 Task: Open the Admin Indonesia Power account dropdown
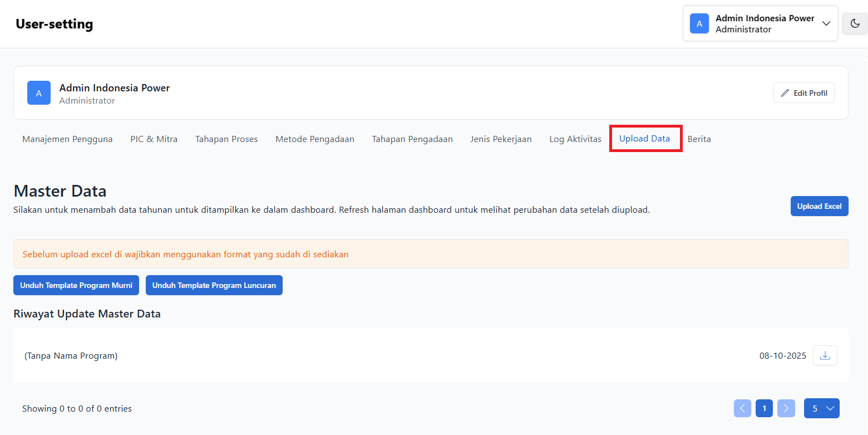click(x=826, y=23)
